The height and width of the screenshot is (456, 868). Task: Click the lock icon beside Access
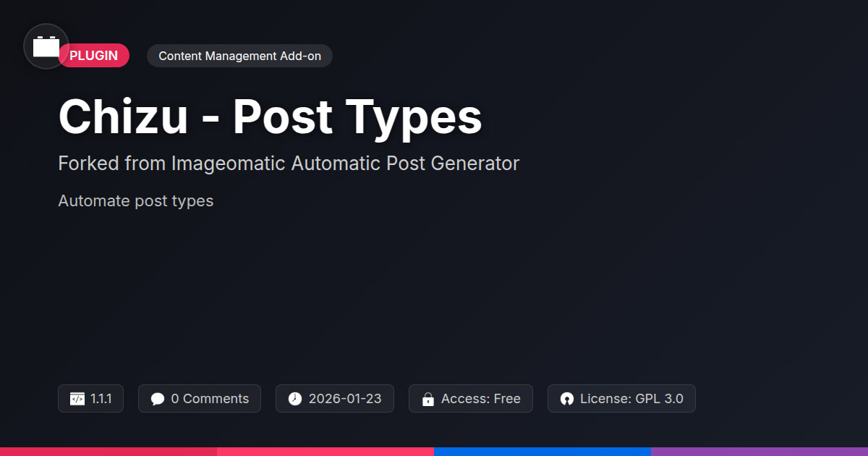coord(427,399)
